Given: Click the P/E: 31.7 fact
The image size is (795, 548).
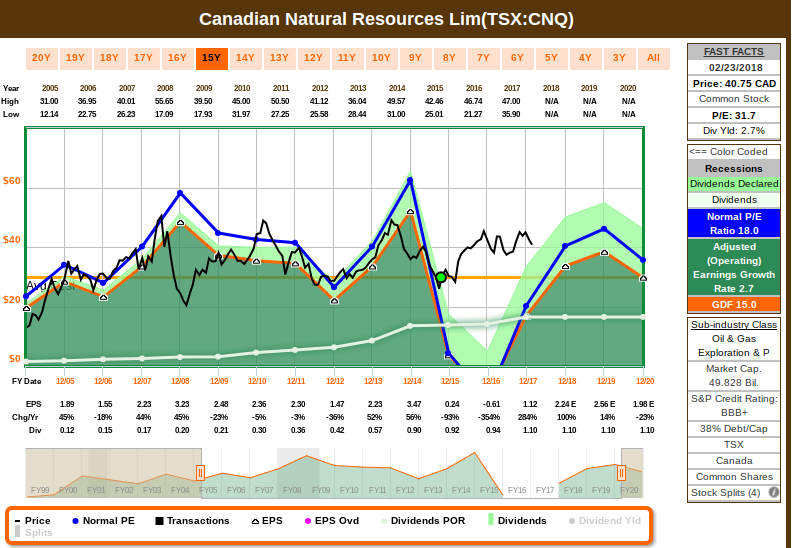Looking at the screenshot, I should point(734,116).
